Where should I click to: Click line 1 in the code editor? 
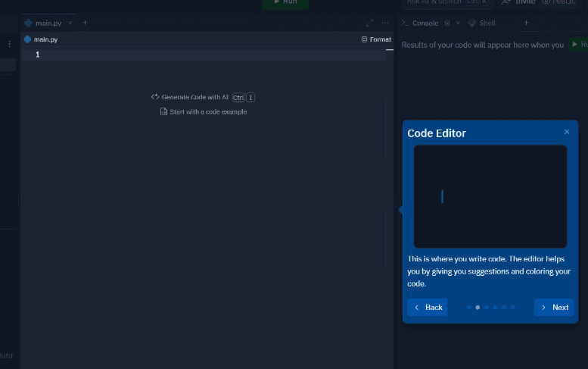(189, 55)
